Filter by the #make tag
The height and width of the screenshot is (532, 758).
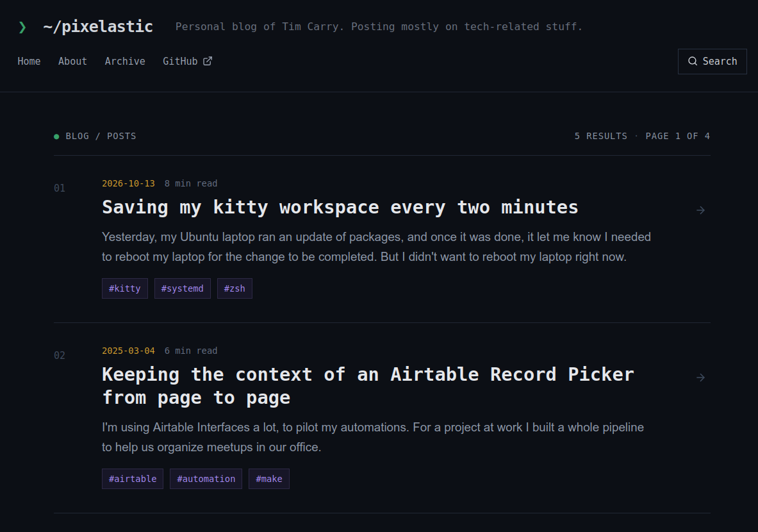point(268,479)
